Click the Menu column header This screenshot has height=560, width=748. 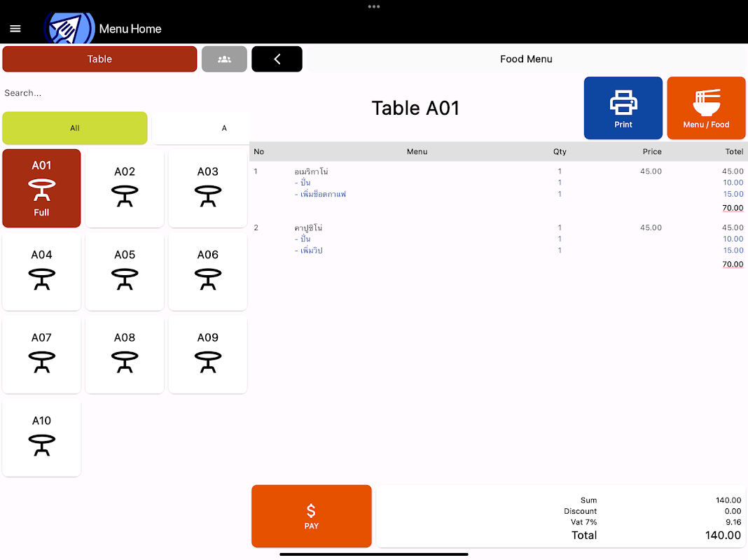(417, 152)
